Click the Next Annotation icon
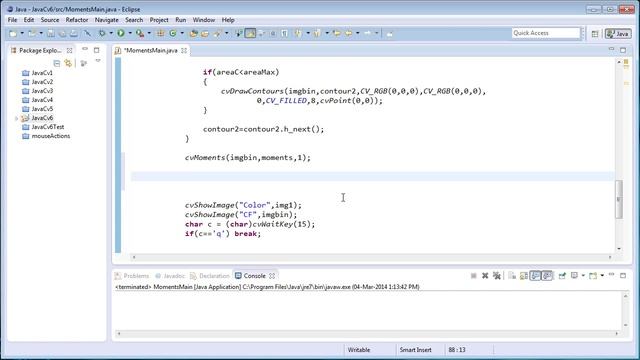This screenshot has height=360, width=640. click(x=298, y=33)
